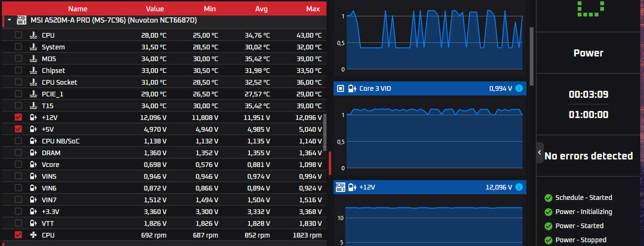Click the CPU chip icon in Core 3 VID header
Viewport: 644px width, 246px height.
(x=341, y=88)
